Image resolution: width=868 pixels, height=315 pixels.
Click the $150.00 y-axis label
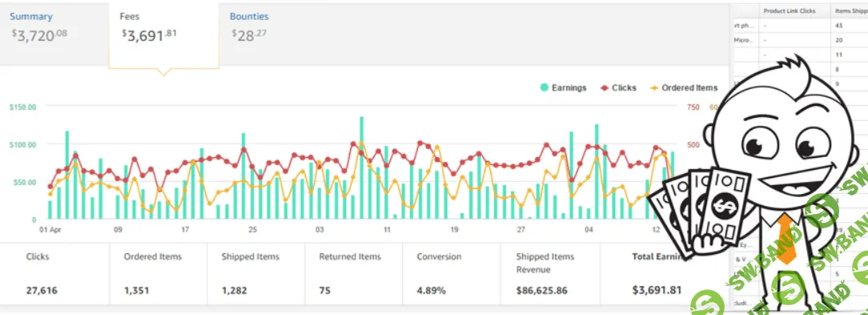22,107
